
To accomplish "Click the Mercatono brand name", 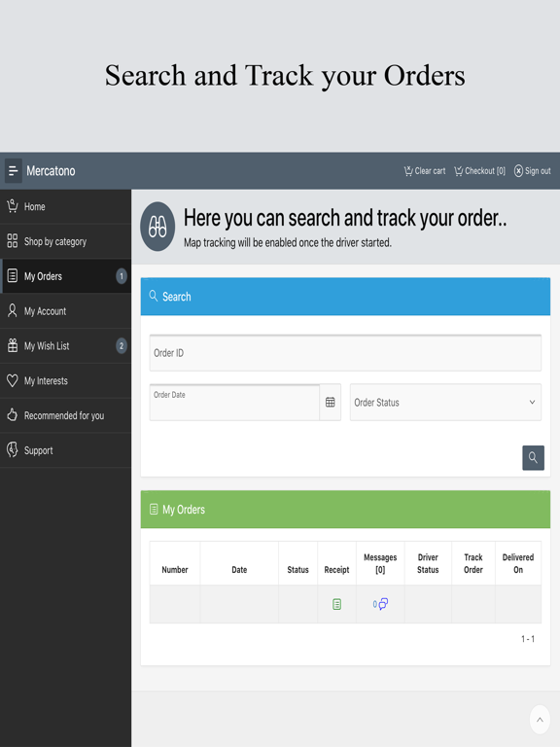I will point(51,170).
